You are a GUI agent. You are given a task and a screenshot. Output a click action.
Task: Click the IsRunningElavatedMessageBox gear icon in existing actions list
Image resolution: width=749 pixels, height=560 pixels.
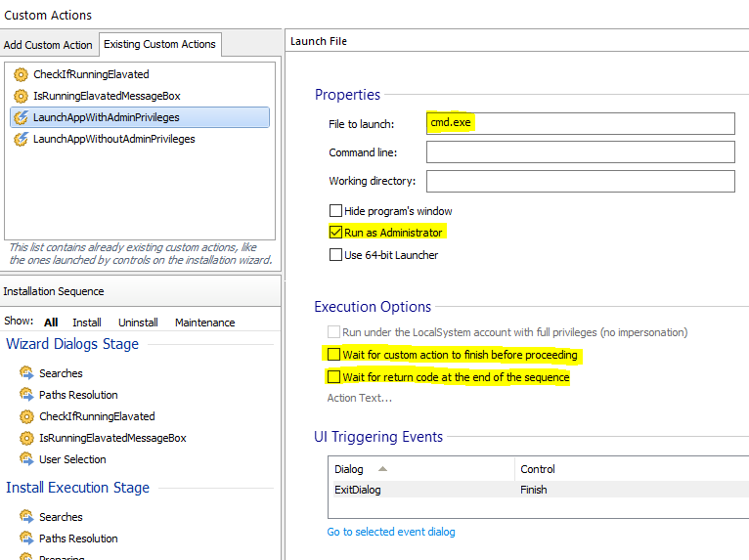(x=21, y=96)
